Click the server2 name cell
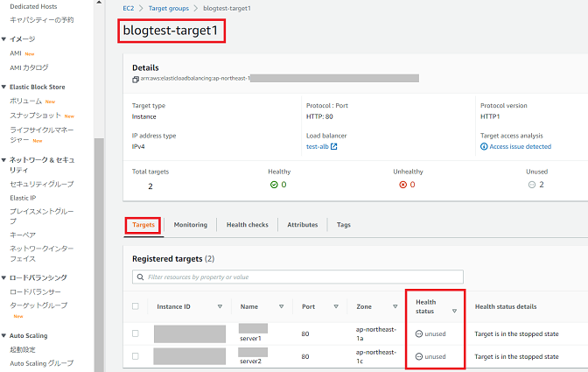Viewport: 588px width, 372px height. 250,361
